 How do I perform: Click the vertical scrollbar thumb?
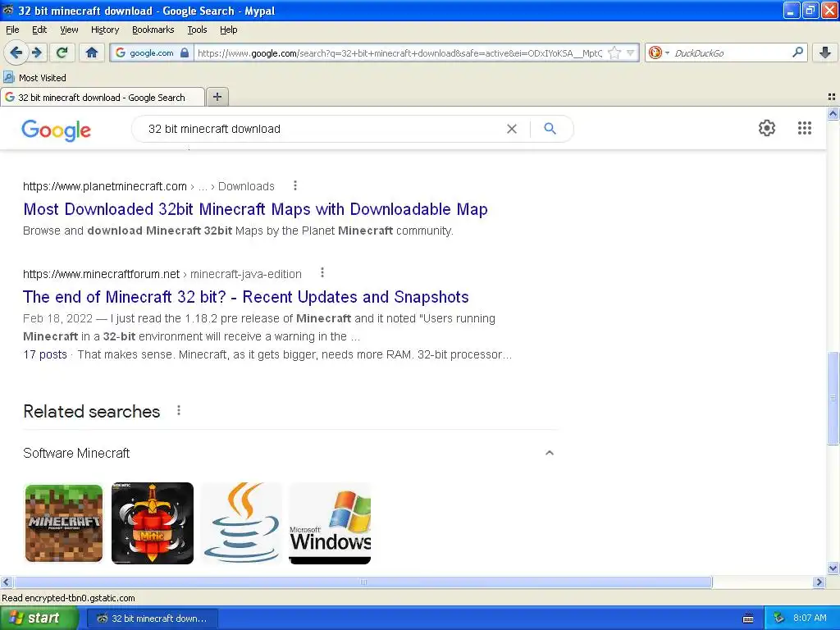tap(833, 398)
